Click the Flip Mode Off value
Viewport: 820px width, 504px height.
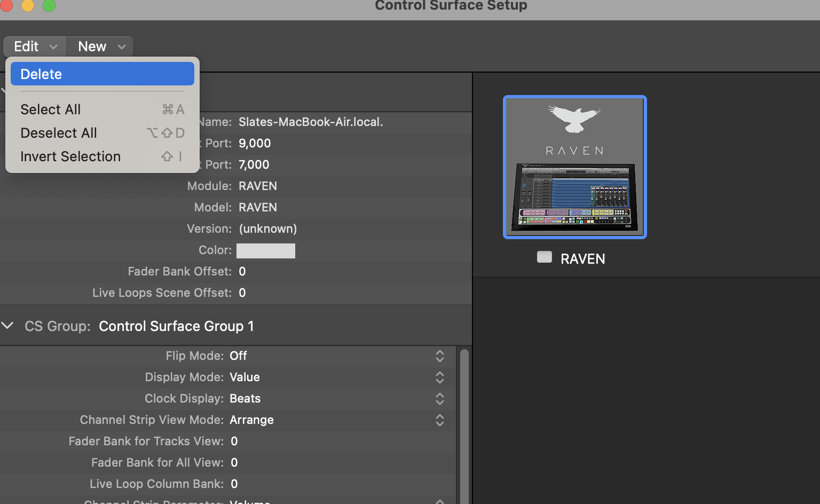tap(238, 356)
